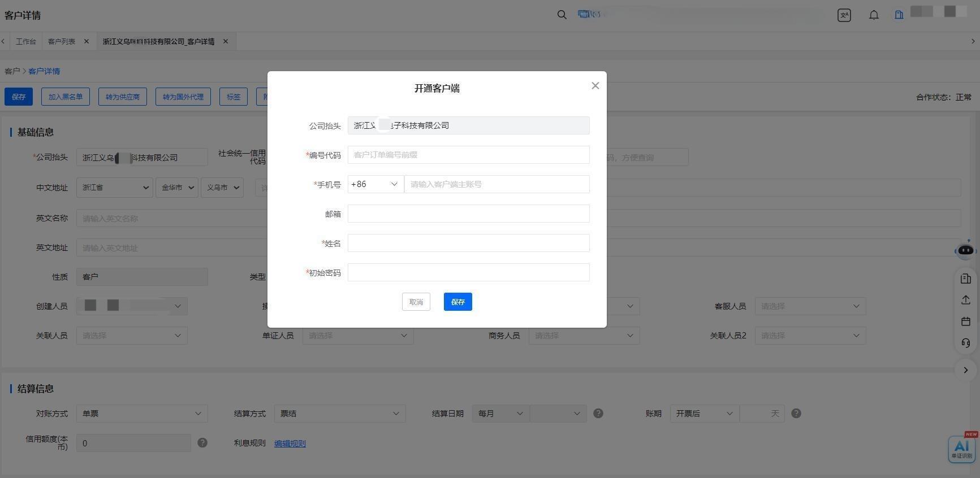
Task: Click page 公司抬头 input field
Action: coord(142,157)
